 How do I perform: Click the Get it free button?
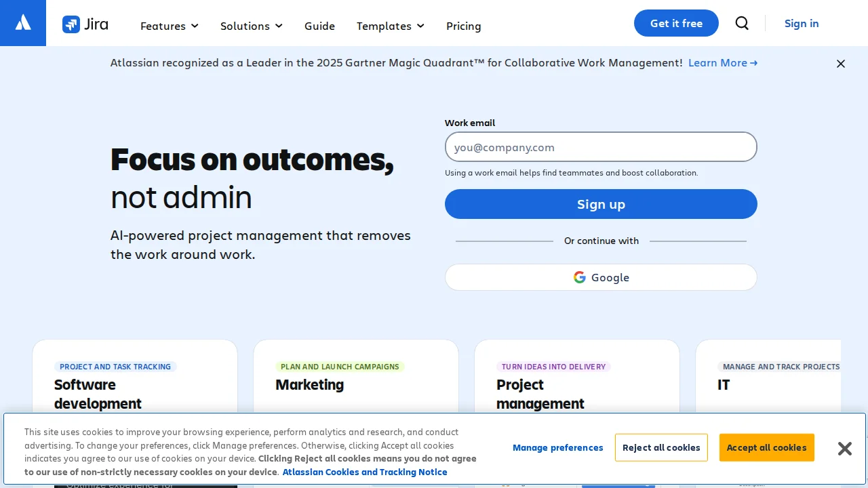point(676,23)
